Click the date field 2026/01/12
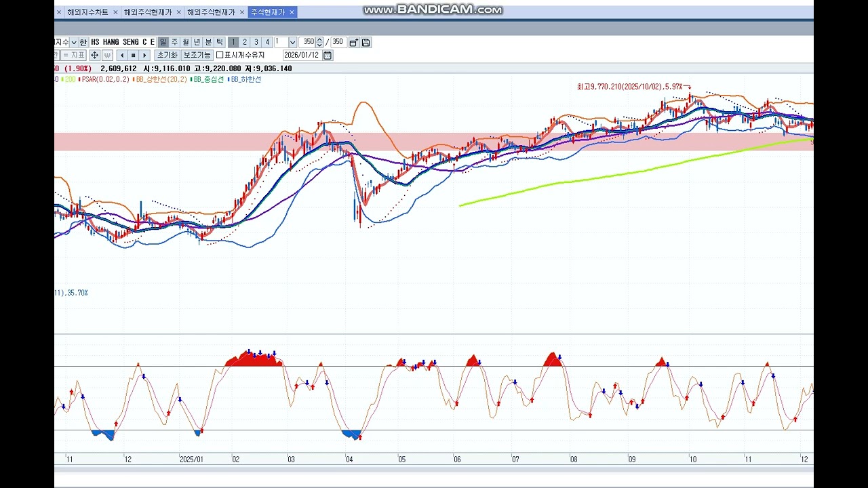Viewport: 868px width, 488px height. click(x=302, y=56)
